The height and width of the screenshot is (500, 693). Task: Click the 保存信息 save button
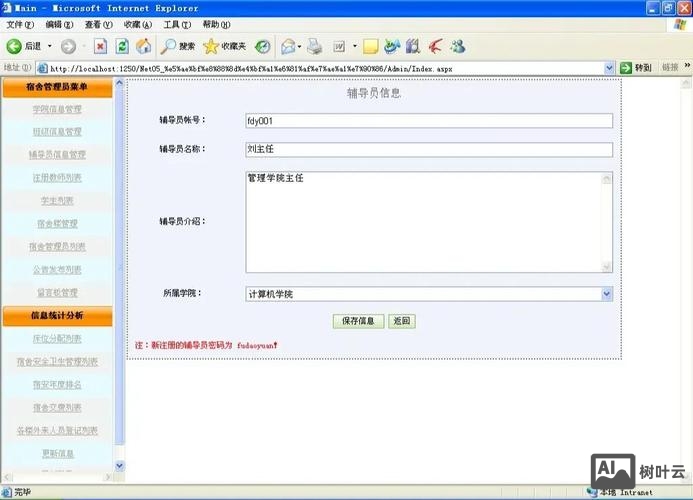358,321
